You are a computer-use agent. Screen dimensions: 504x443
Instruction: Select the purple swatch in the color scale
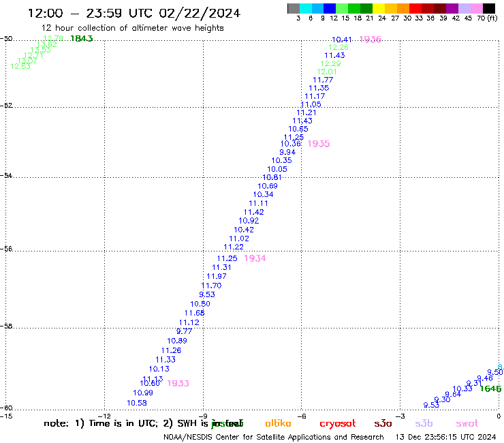[x=452, y=8]
